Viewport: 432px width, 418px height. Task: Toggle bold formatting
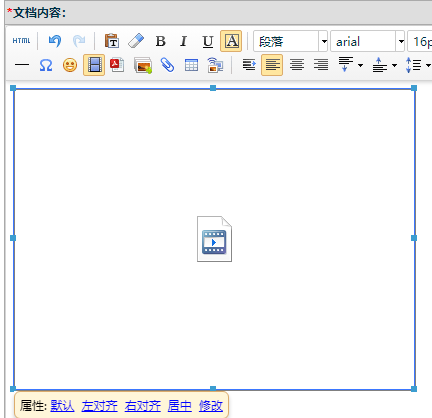pos(160,41)
